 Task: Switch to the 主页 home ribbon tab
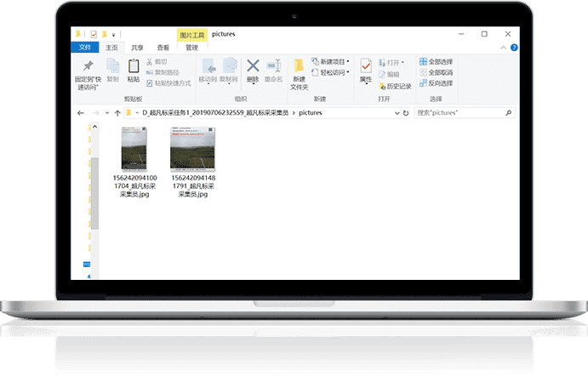tap(111, 48)
